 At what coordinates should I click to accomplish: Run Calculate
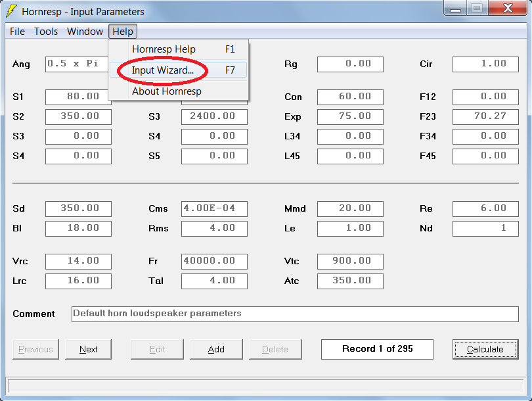(485, 349)
